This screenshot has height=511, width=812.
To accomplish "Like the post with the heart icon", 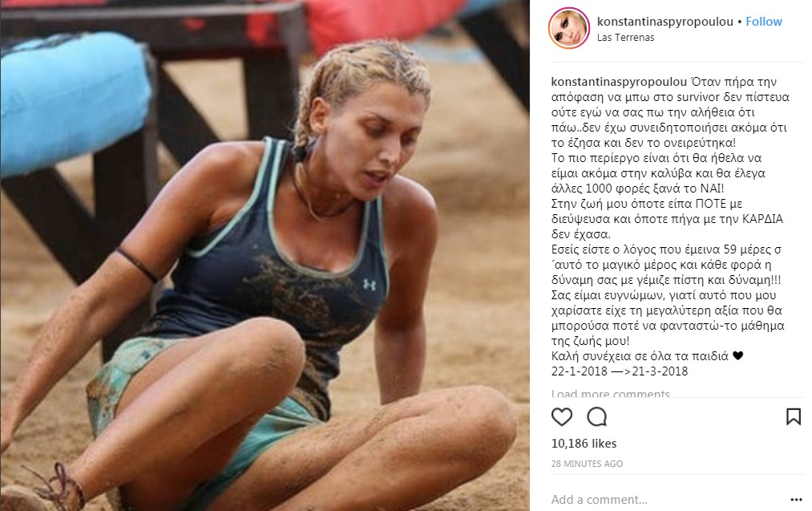I will [x=561, y=416].
